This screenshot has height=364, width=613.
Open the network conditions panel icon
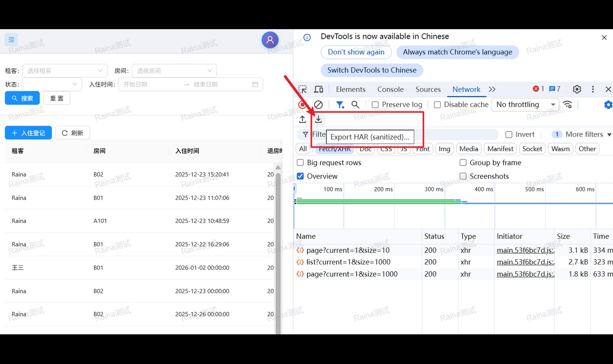[x=568, y=105]
